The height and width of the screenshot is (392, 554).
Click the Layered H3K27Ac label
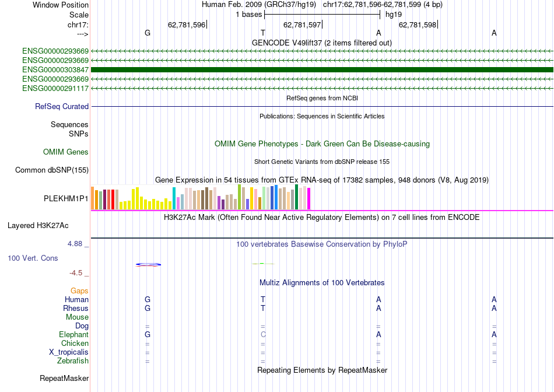pos(38,226)
